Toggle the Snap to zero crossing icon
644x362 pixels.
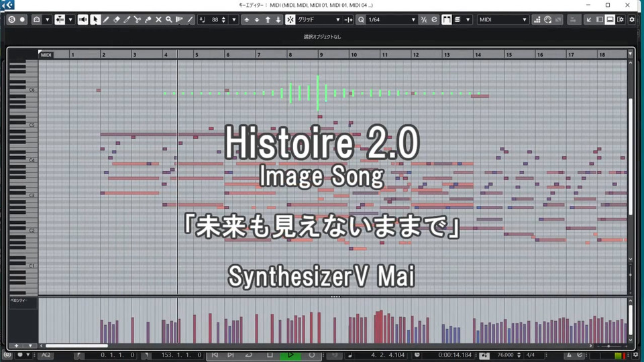tap(348, 19)
